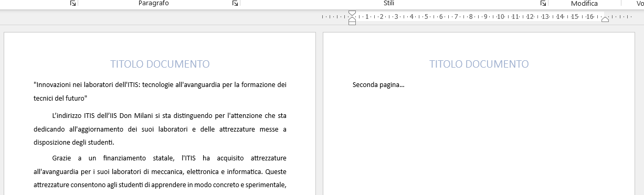The image size is (644, 195).
Task: Select the first-line indent marker on the ruler
Action: coord(352,13)
